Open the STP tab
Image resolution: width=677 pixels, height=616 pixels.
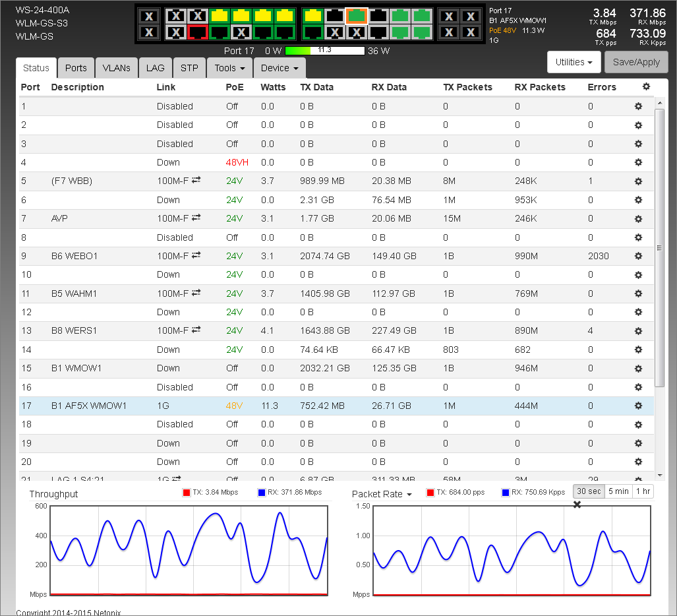coord(189,68)
